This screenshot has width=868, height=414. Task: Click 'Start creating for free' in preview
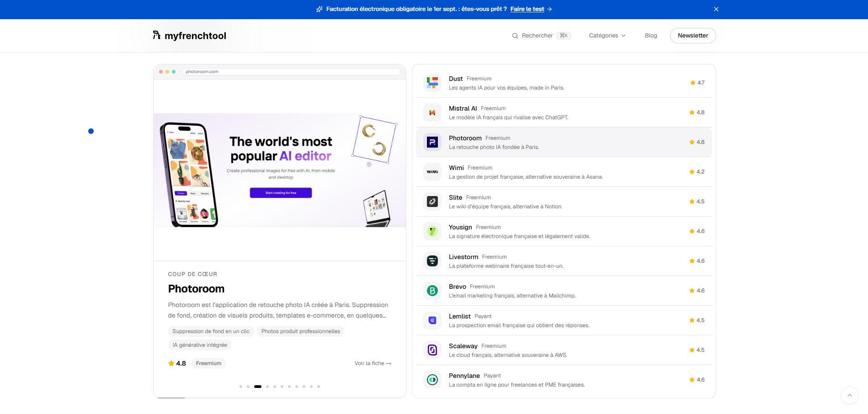[281, 193]
